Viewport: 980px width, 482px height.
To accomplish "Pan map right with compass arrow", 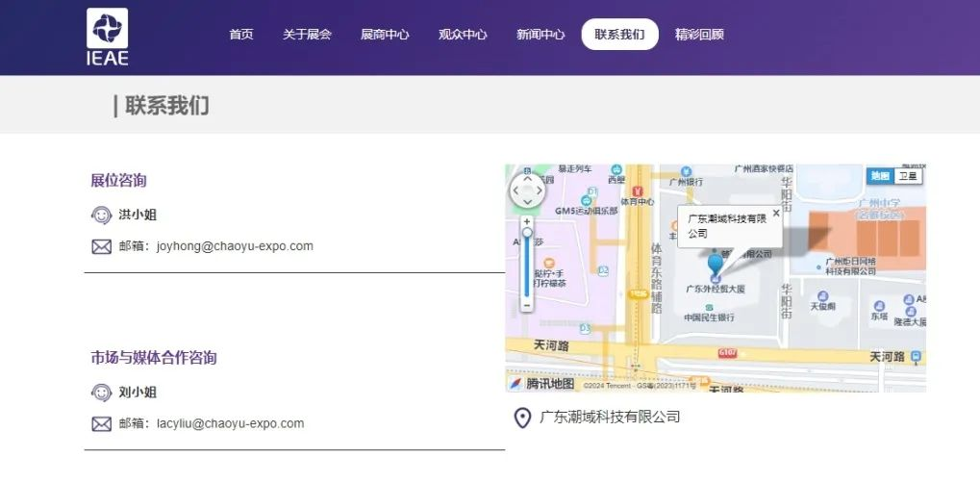I will [x=539, y=190].
